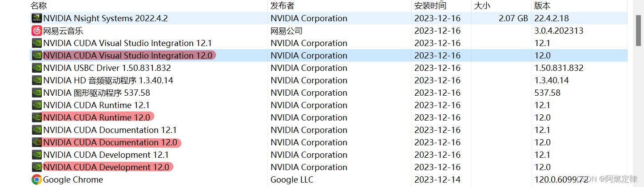Click install date in CUDA Development 12.0 row
Viewport: 644px width, 187px height.
coord(437,167)
